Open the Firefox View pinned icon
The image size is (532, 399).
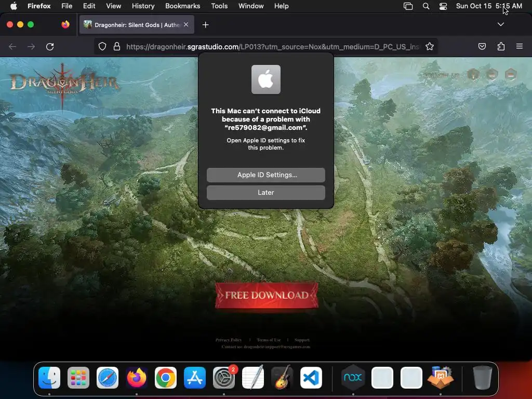tap(65, 24)
